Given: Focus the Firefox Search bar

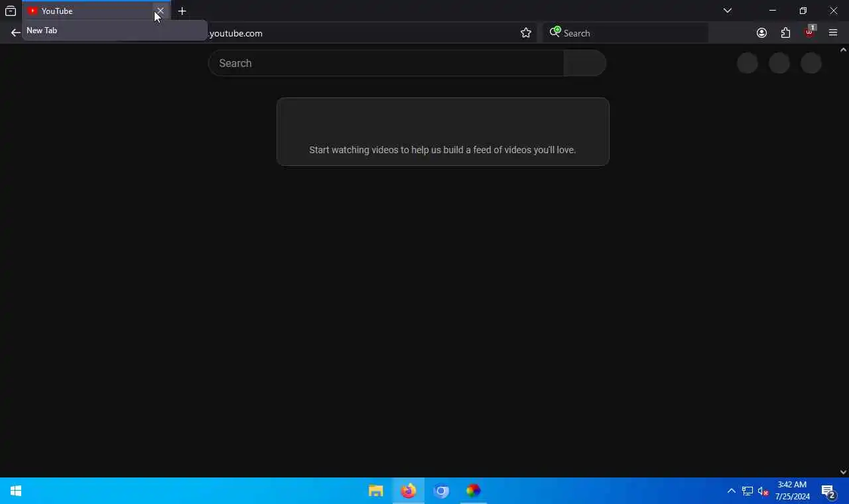Looking at the screenshot, I should [625, 32].
